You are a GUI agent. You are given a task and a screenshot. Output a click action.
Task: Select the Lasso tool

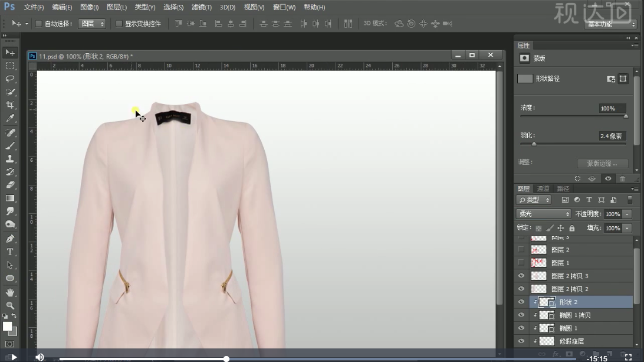[10, 79]
